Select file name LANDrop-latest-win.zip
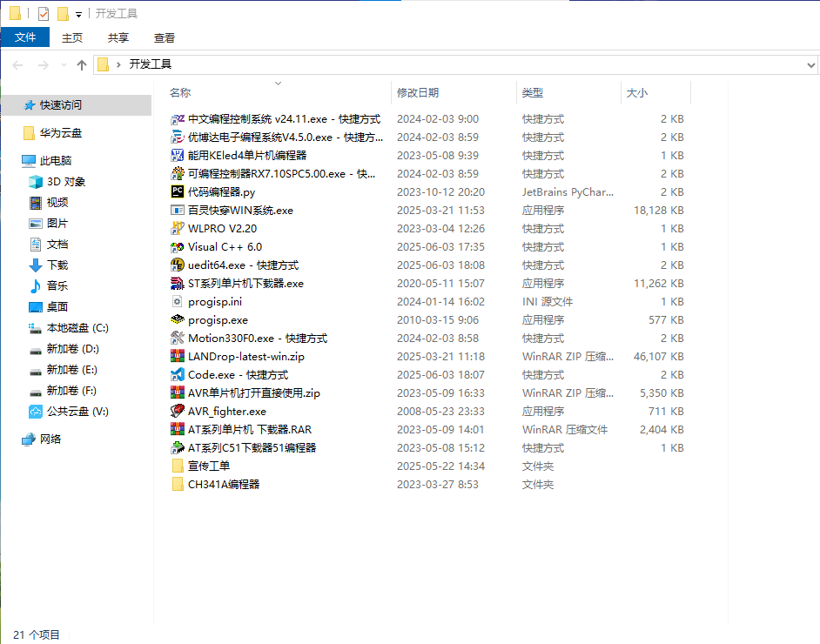 tap(246, 357)
